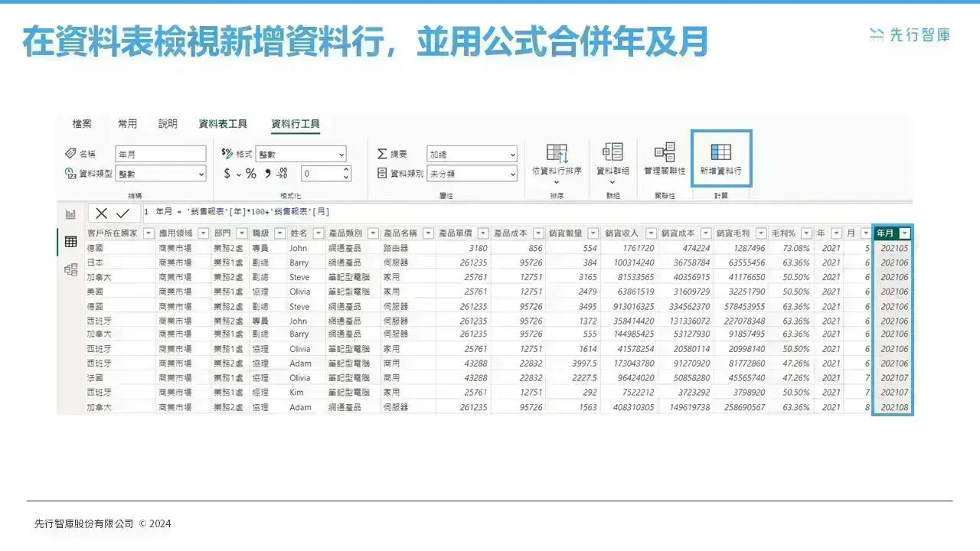Switch to Report view in left sidebar

[70, 214]
